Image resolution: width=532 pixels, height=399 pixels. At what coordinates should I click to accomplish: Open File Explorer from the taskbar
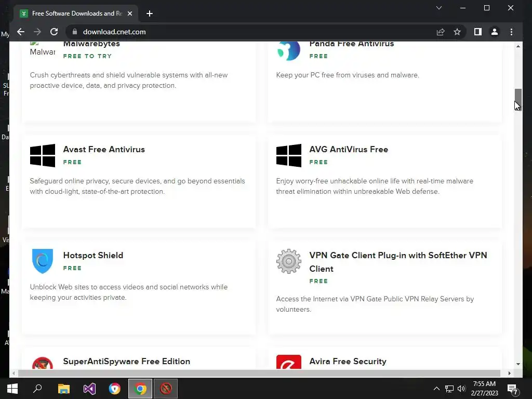pos(64,389)
